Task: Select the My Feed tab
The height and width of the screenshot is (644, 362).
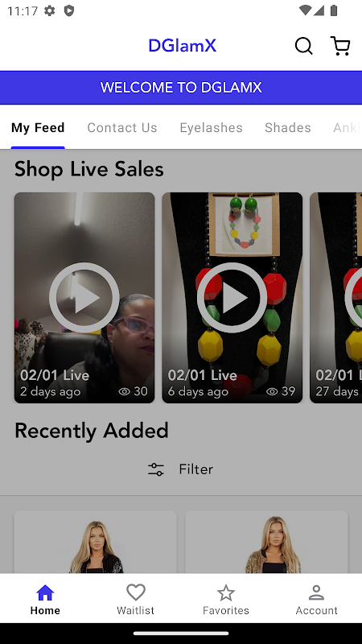Action: 38,128
